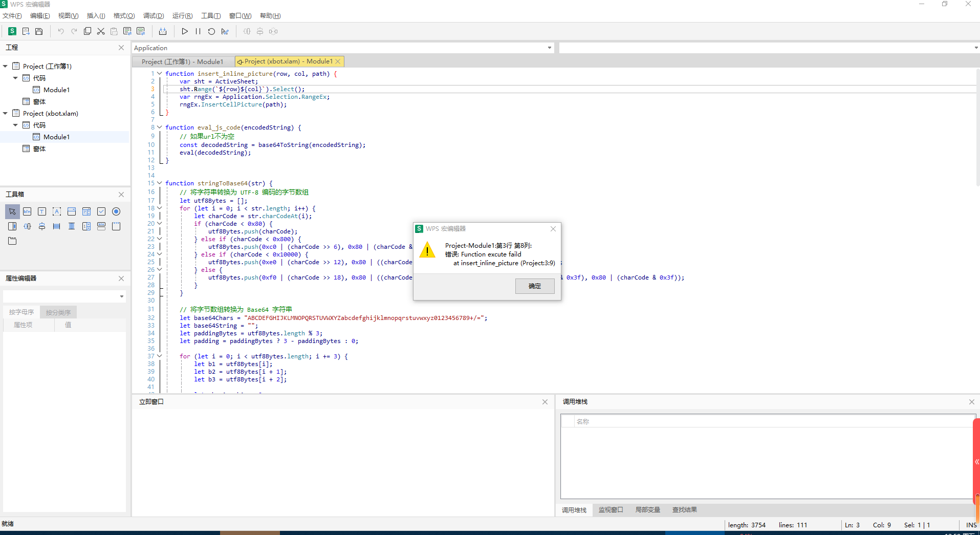The image size is (980, 535).
Task: Click the Pause execution icon
Action: coord(198,31)
